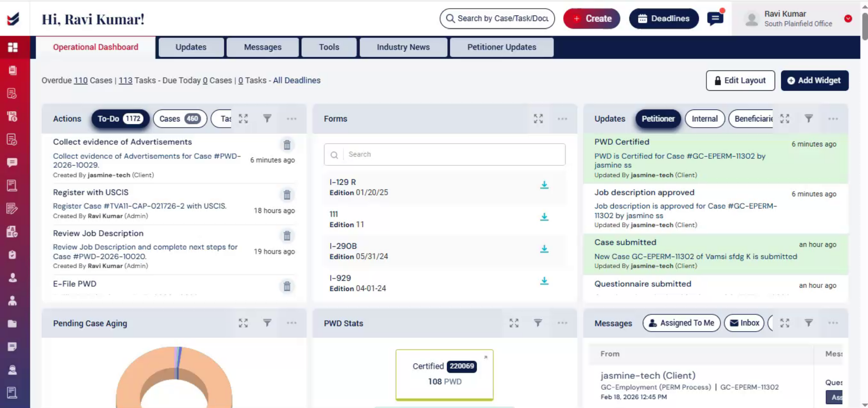Switch to the Petitioner Updates tab
The height and width of the screenshot is (408, 868).
[x=502, y=47]
